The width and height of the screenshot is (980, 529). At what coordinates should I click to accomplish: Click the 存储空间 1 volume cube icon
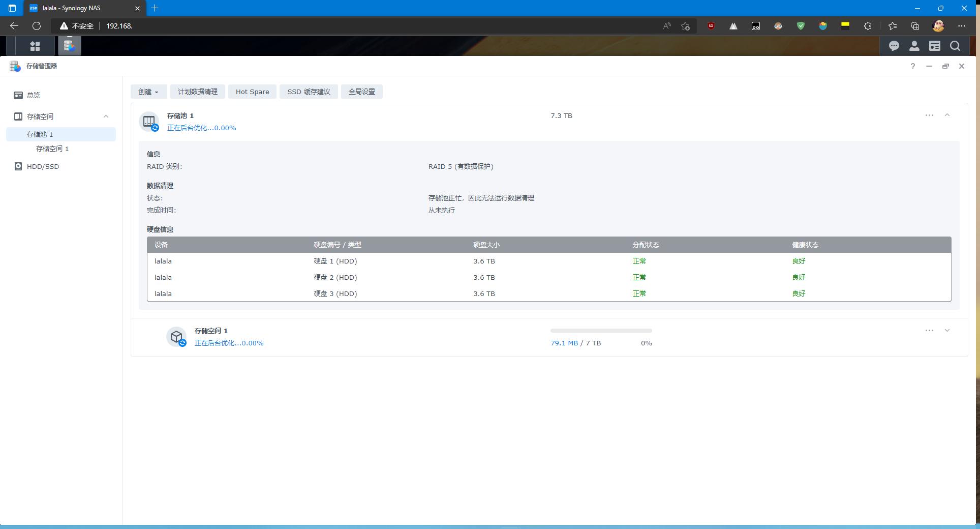click(x=176, y=337)
